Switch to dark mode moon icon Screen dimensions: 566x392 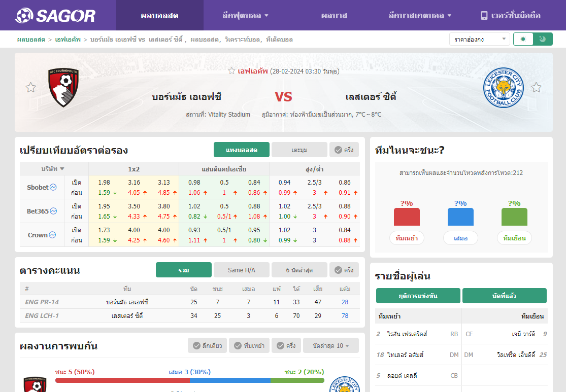543,40
